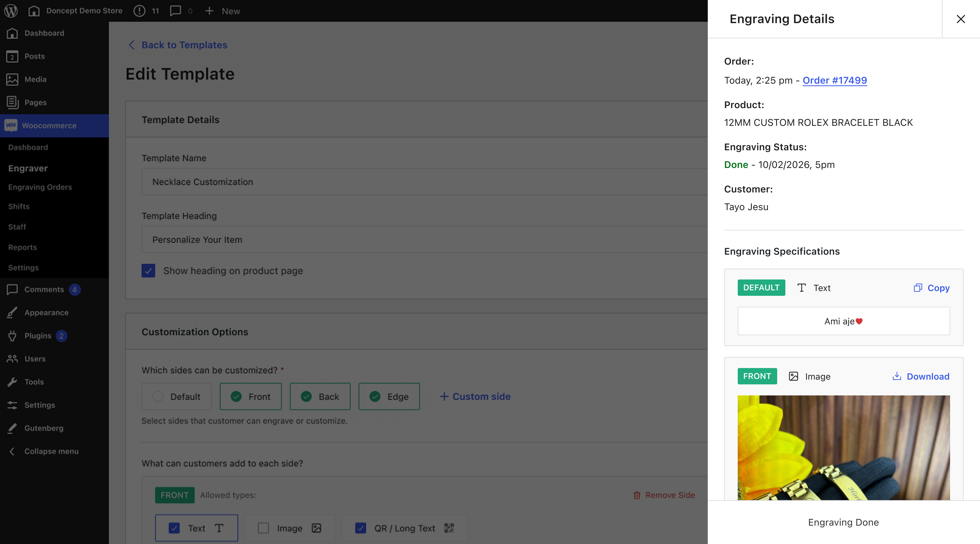980x544 pixels.
Task: Close the Engraving Details panel
Action: tap(960, 19)
